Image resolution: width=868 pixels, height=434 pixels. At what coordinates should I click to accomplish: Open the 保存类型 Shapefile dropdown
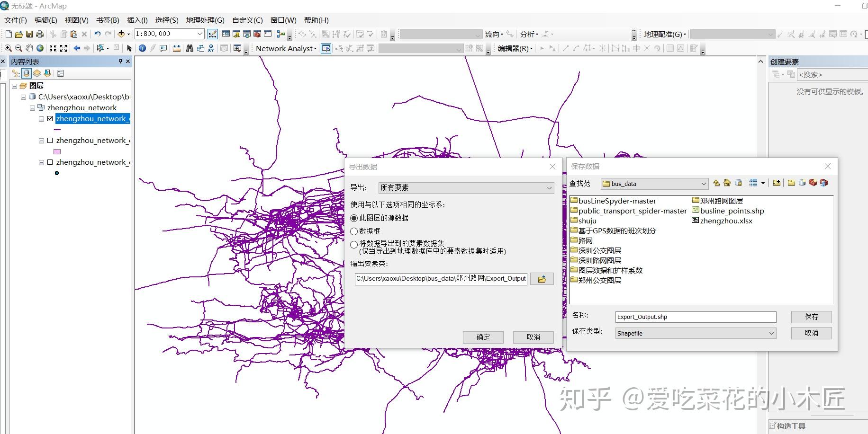pyautogui.click(x=770, y=333)
